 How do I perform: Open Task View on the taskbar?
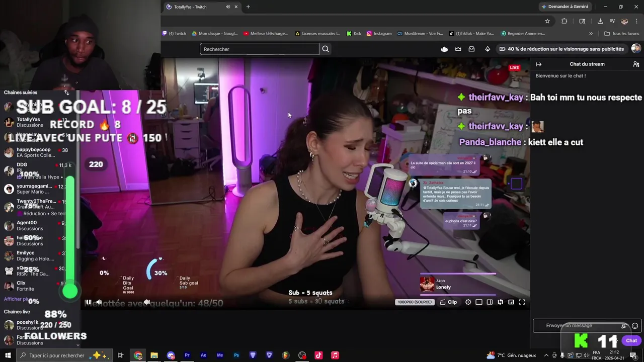pos(121,355)
